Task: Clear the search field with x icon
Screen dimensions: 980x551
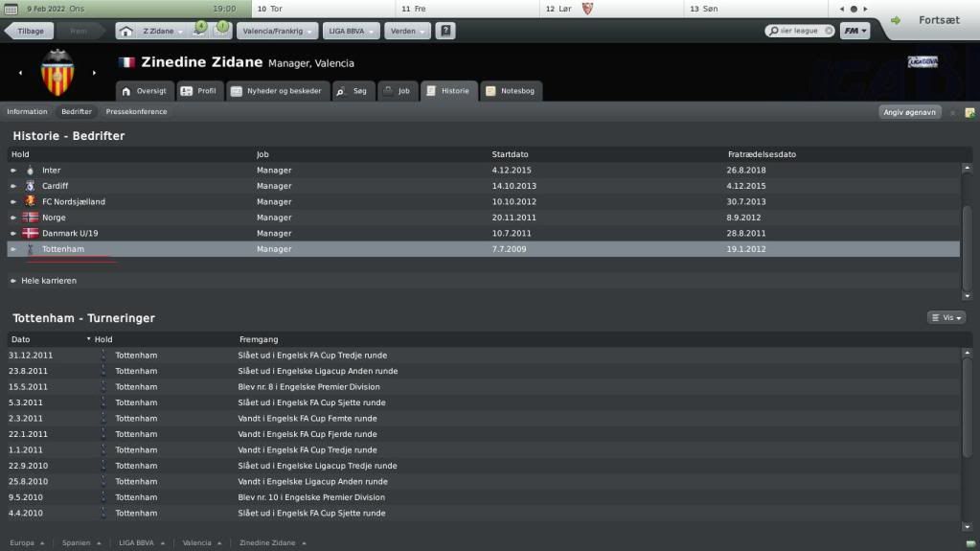Action: coord(829,31)
